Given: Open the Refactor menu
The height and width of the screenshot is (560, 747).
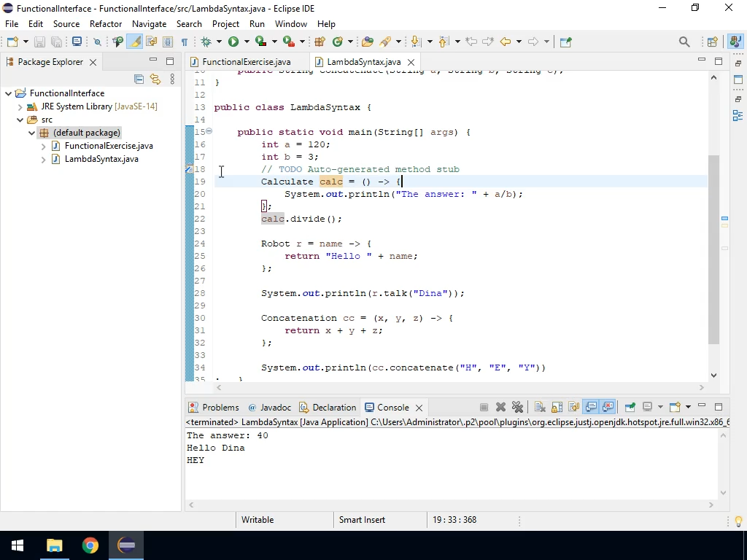Looking at the screenshot, I should pyautogui.click(x=106, y=24).
